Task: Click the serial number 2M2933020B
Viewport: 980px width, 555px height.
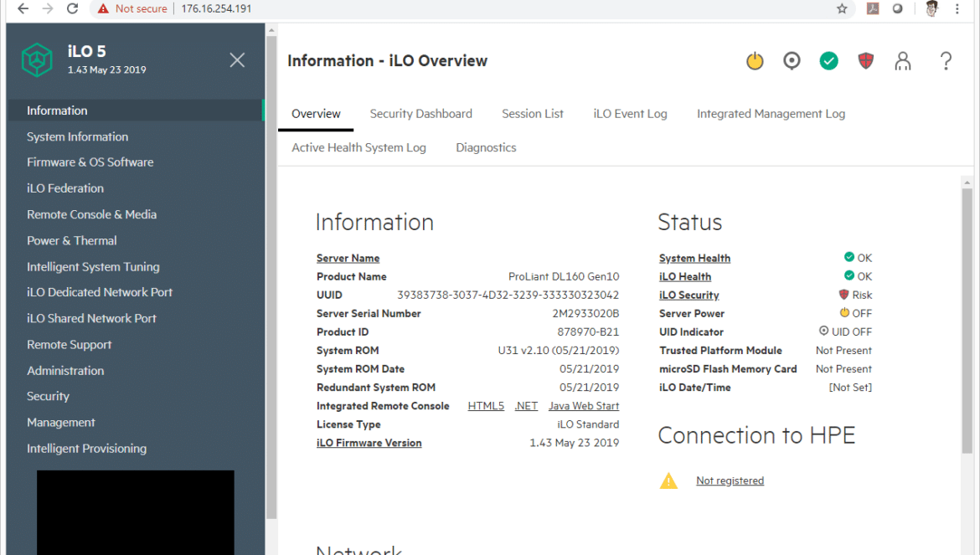Action: click(585, 313)
